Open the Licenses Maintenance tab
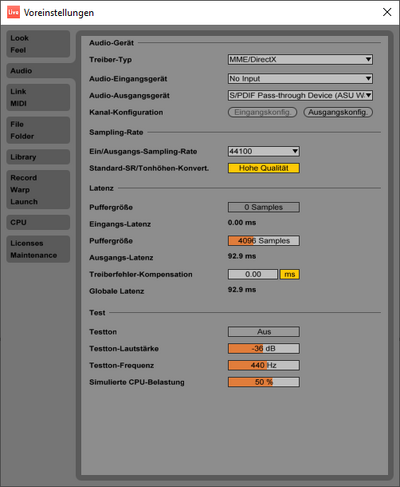The height and width of the screenshot is (487, 400). (x=38, y=249)
